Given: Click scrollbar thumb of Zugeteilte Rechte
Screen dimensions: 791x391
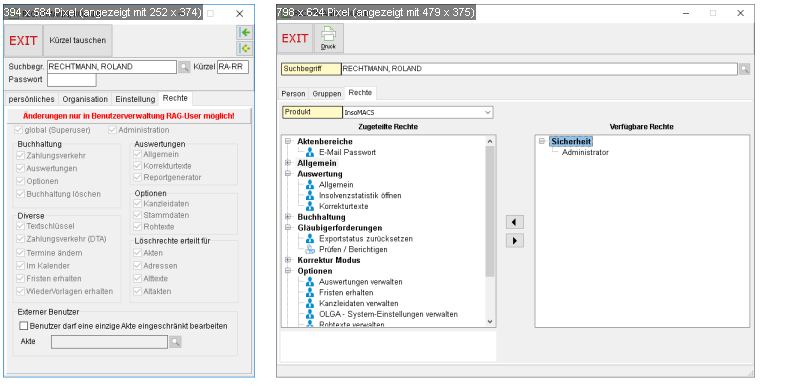Looking at the screenshot, I should pos(491,211).
